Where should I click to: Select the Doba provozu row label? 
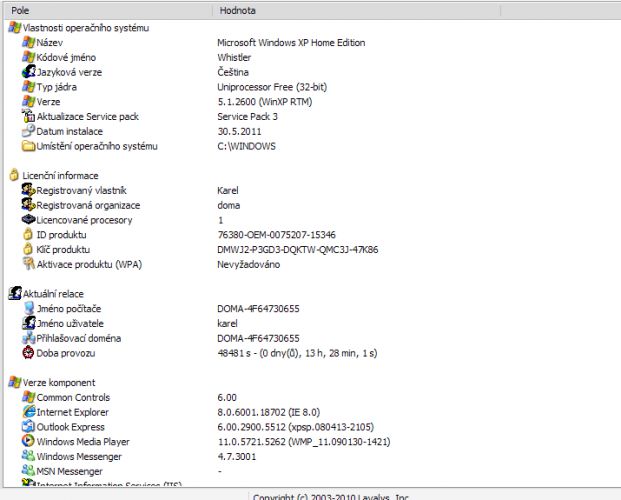tap(66, 353)
